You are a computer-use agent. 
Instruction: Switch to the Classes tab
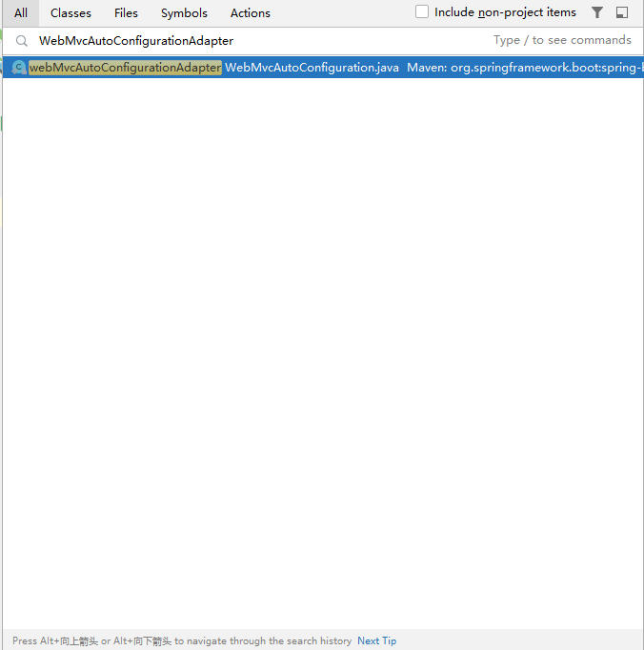click(x=70, y=12)
